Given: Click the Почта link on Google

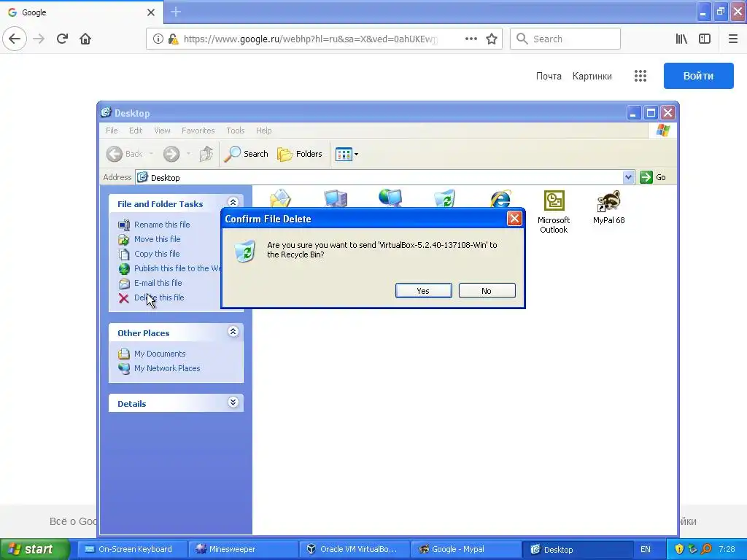Looking at the screenshot, I should point(549,76).
